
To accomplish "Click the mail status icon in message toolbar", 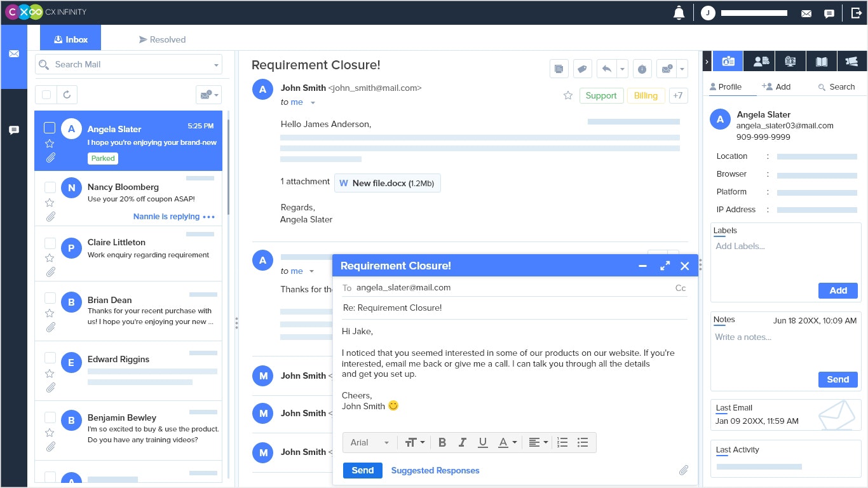I will [667, 69].
